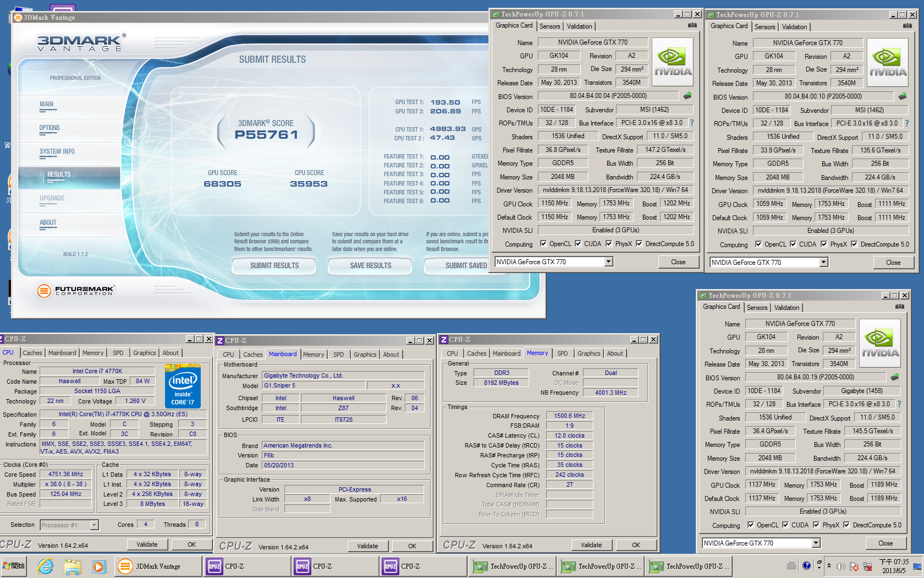Click Bus Interface question mark in 1150 MHz GPU-Z
Screen dimensions: 924x578
692,123
